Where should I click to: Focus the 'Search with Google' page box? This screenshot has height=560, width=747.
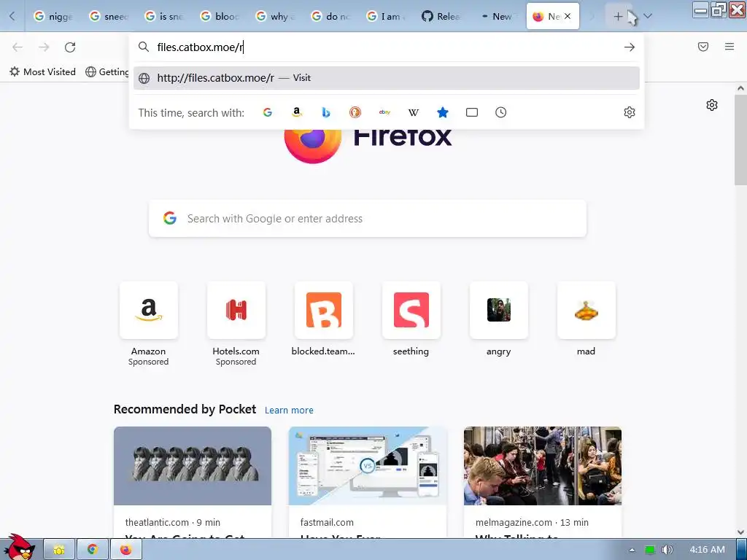pyautogui.click(x=368, y=219)
